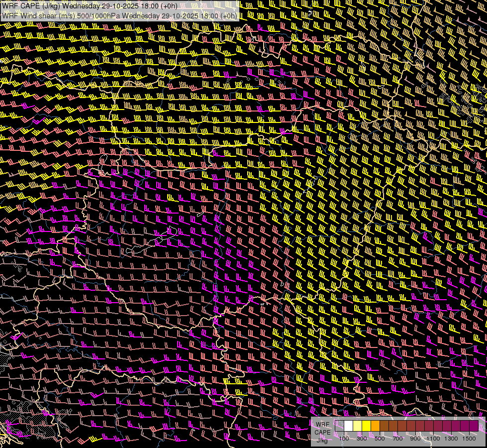The height and width of the screenshot is (448, 487).
Task: Click the orange CAPE legend swatch
Action: click(376, 426)
